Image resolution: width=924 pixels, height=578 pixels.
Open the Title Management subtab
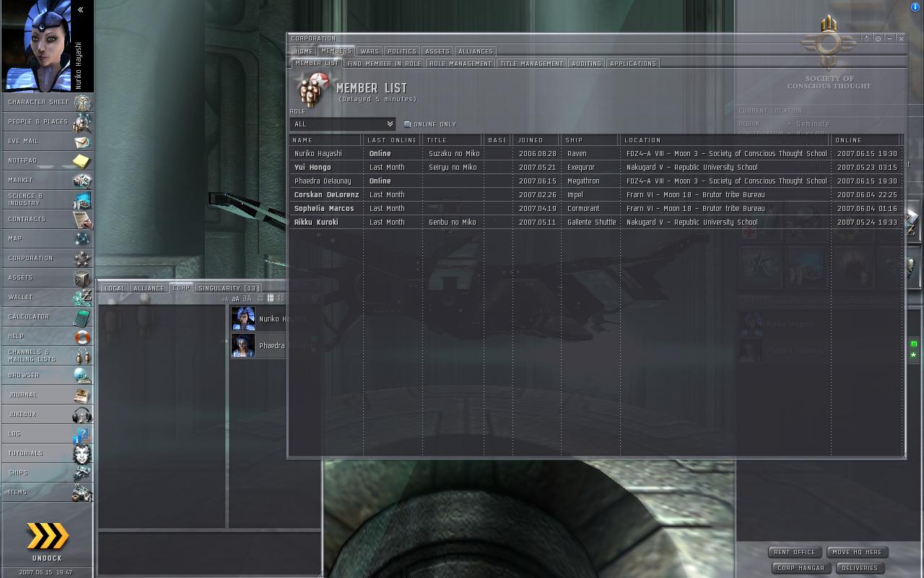(x=532, y=64)
